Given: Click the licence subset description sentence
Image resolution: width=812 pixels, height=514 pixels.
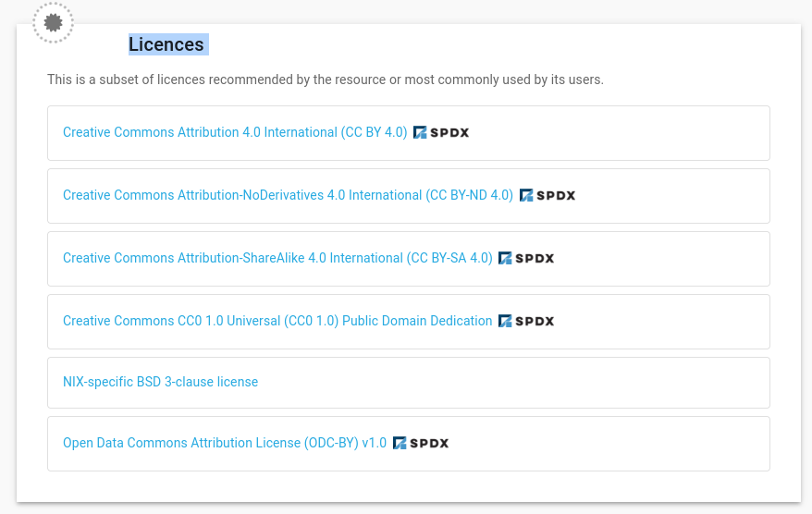Looking at the screenshot, I should pyautogui.click(x=326, y=80).
